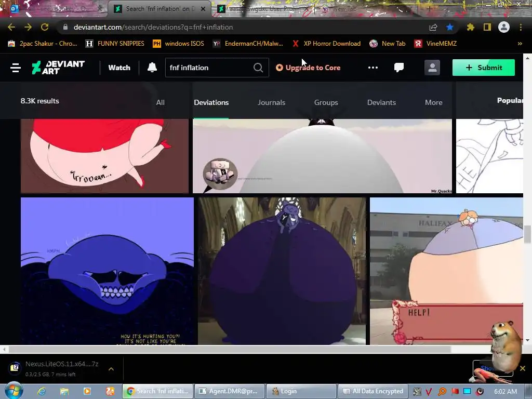Screen dimensions: 532x399
Task: Open the Watch feed link
Action: coord(119,68)
